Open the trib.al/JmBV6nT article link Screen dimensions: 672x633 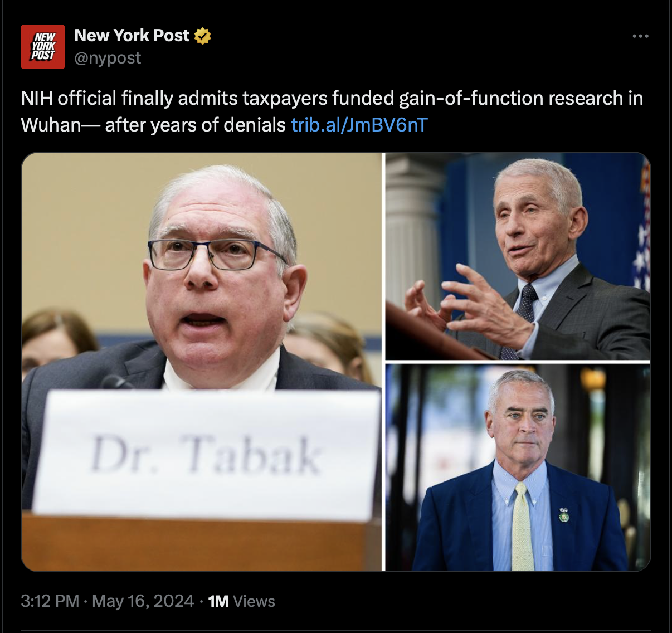359,125
